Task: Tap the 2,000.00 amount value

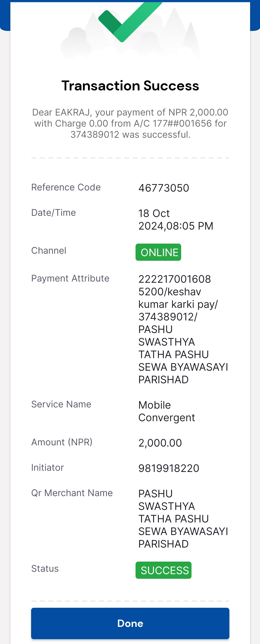Action: click(160, 443)
